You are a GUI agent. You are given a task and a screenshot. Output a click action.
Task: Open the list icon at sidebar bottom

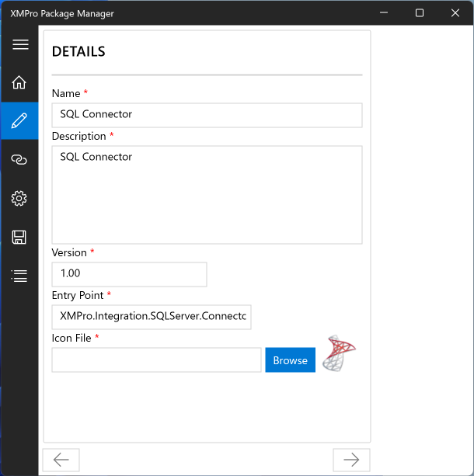point(19,276)
